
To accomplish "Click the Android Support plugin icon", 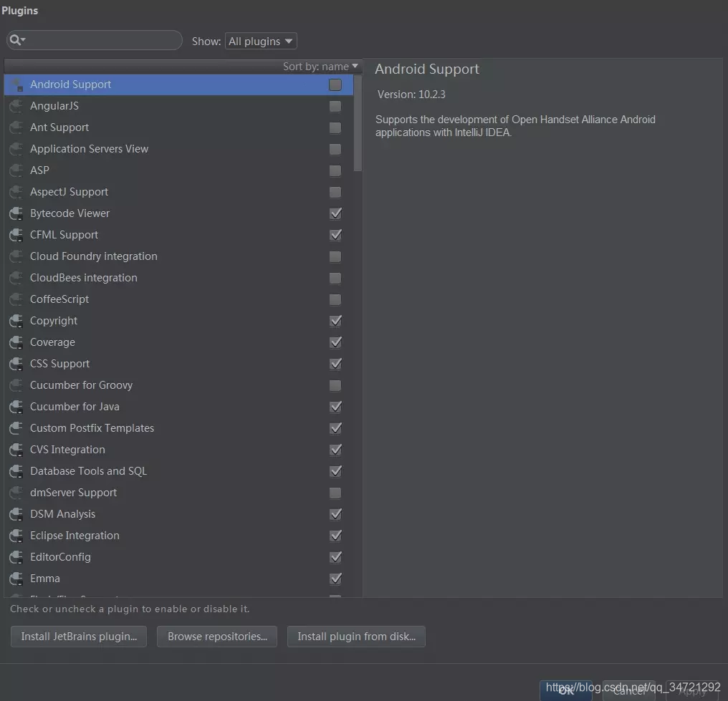I will click(16, 84).
